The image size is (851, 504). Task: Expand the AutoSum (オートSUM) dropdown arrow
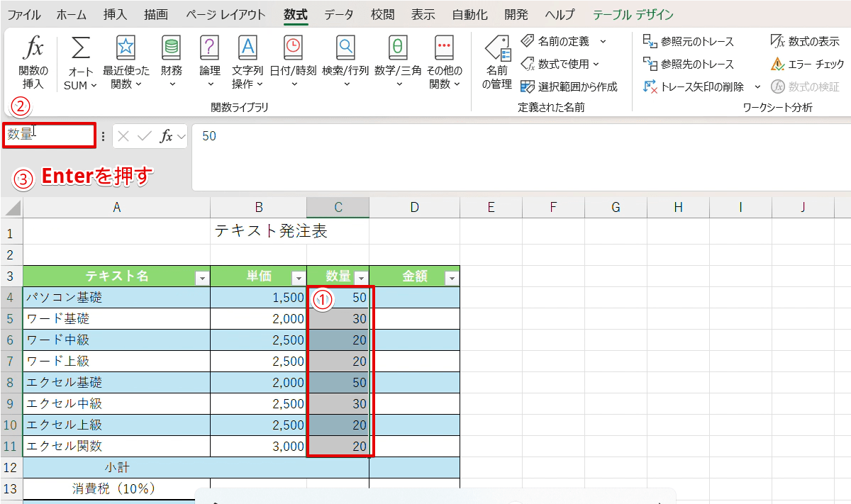93,85
